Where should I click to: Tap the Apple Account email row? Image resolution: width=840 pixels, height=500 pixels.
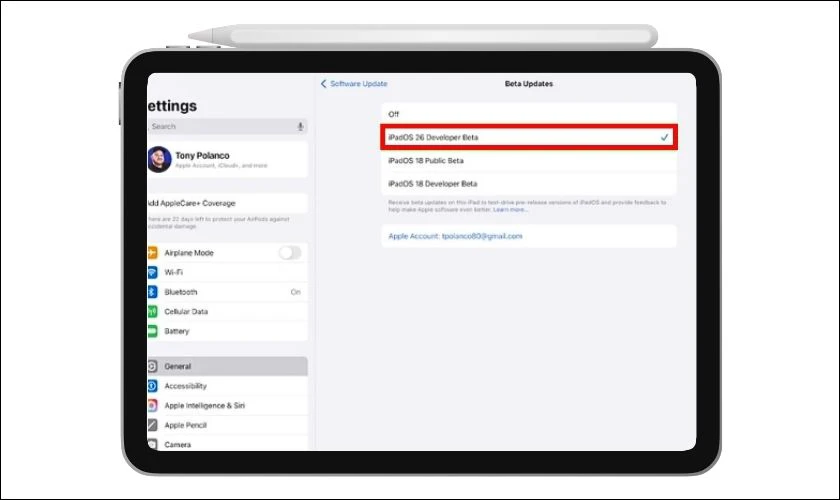tap(529, 236)
